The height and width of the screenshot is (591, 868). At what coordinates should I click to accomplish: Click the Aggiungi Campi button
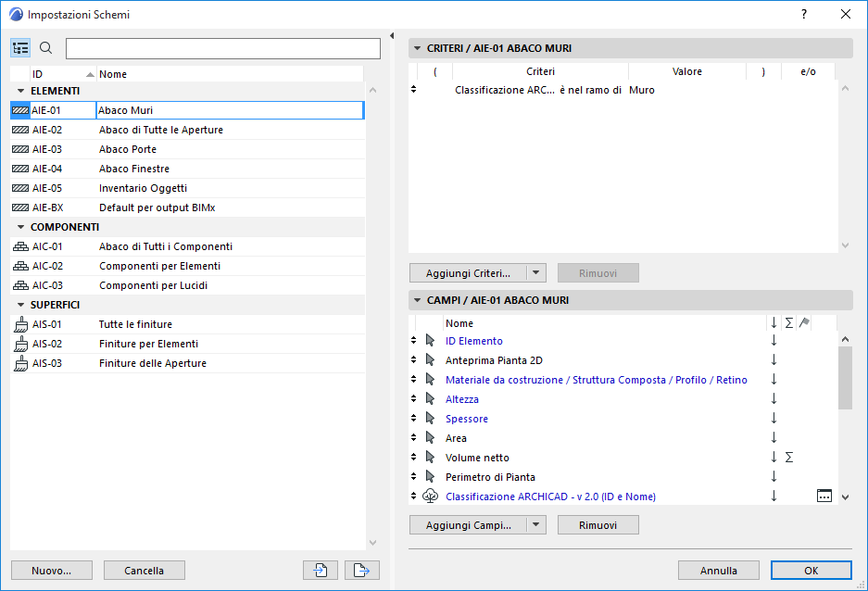tap(469, 524)
